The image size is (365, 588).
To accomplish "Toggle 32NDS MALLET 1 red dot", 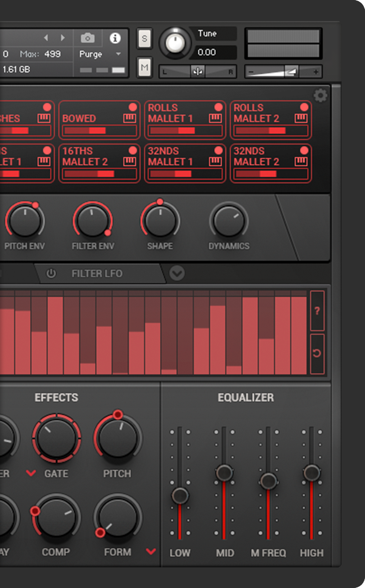I will [218, 150].
